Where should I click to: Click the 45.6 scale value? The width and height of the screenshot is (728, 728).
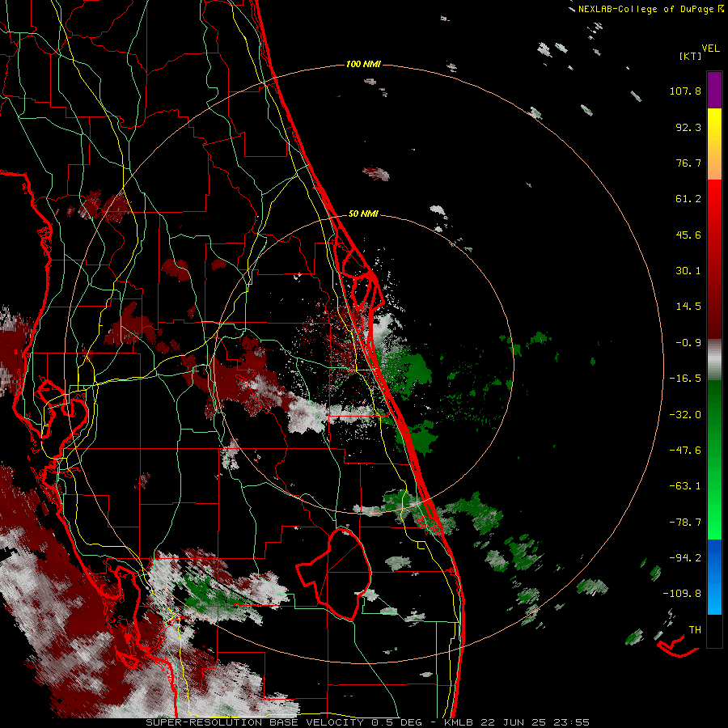688,235
